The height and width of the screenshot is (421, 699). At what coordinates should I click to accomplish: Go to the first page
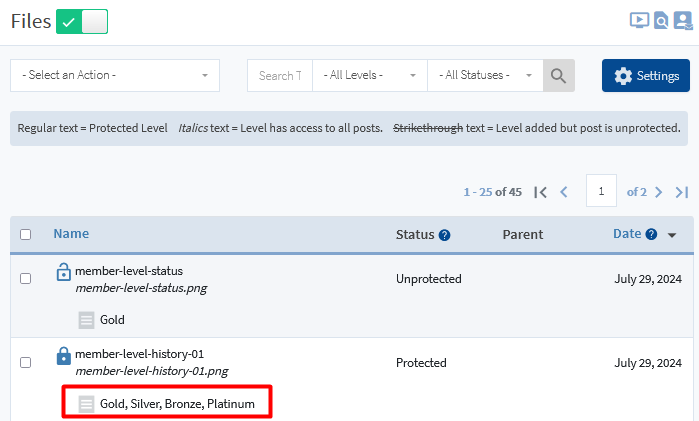[540, 192]
